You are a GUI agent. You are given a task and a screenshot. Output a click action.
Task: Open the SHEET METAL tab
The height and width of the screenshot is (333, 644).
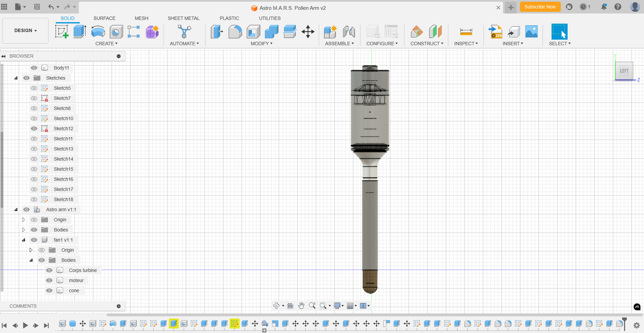tap(183, 18)
